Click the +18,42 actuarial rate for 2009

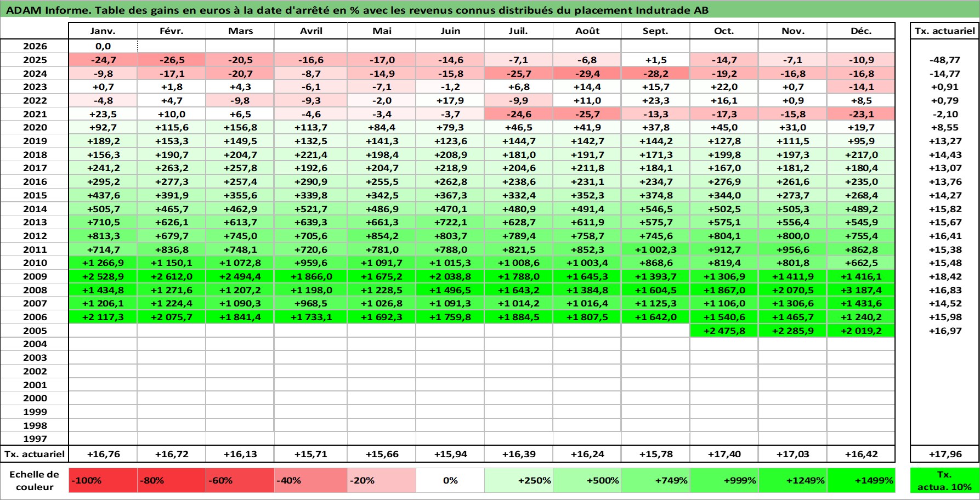[x=944, y=276]
